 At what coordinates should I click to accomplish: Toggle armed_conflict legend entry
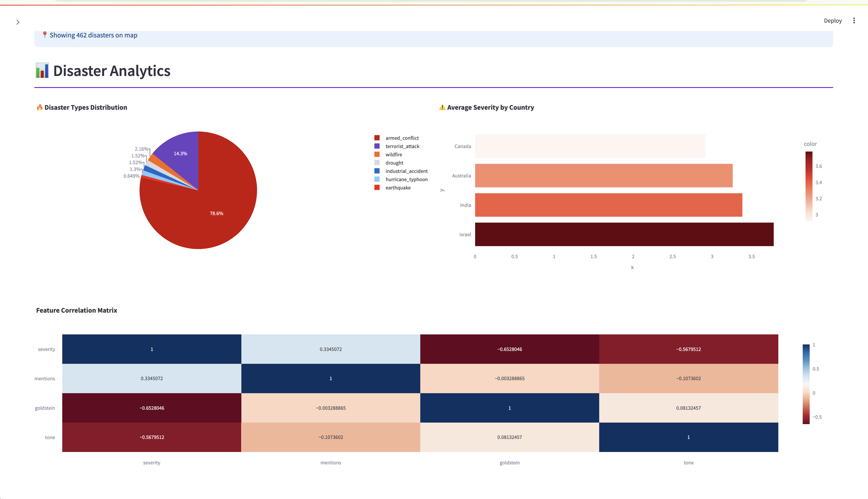(x=402, y=138)
